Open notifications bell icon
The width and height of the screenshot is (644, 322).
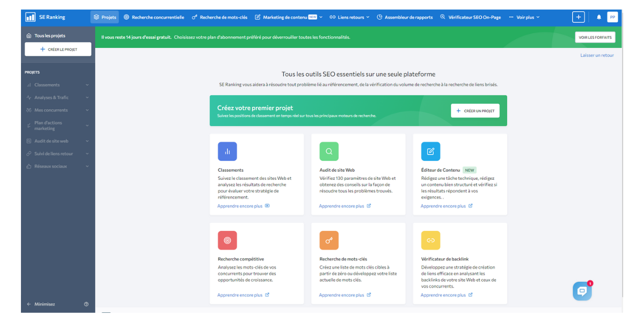coord(599,17)
